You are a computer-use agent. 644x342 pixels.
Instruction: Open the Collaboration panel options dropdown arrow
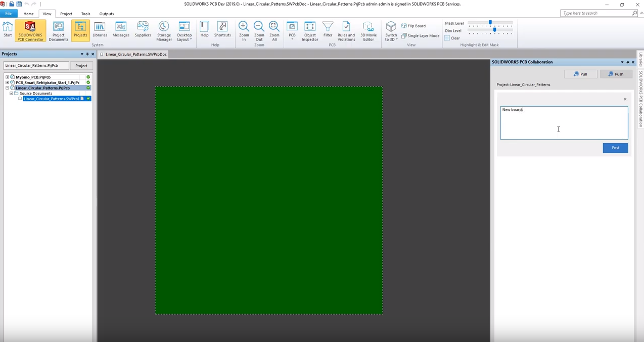622,62
